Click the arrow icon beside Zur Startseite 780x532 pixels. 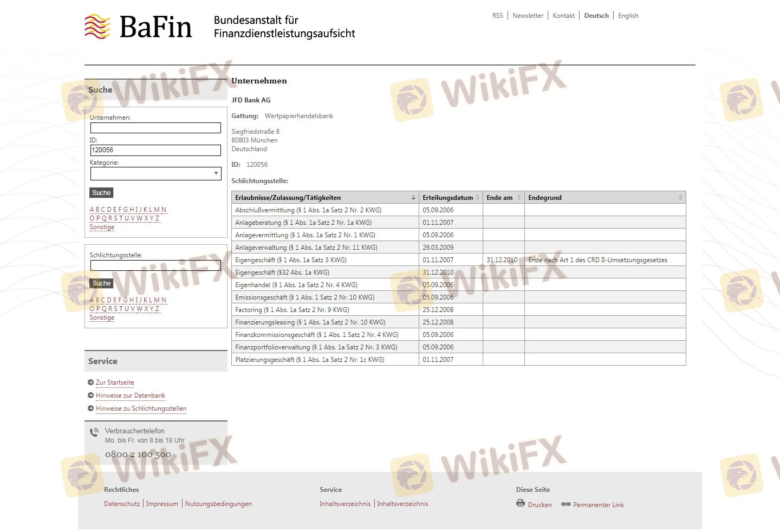pyautogui.click(x=91, y=382)
